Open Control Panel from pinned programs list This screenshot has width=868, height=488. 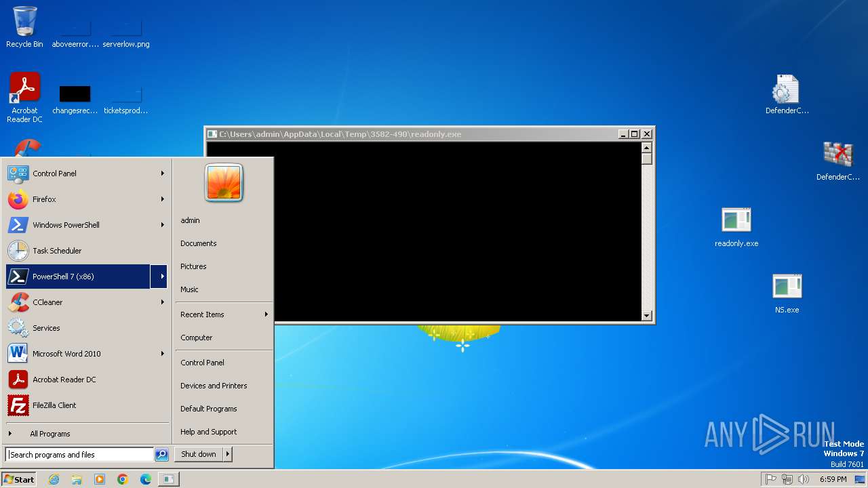coord(78,174)
